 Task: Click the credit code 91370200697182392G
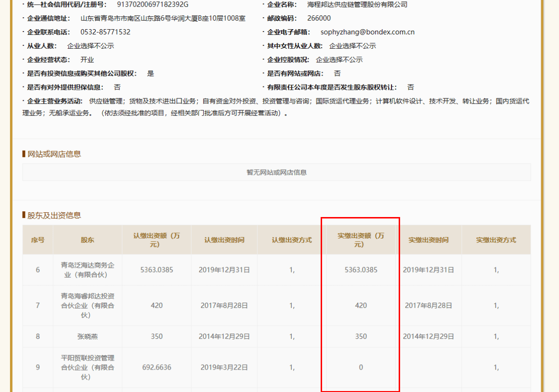[153, 4]
